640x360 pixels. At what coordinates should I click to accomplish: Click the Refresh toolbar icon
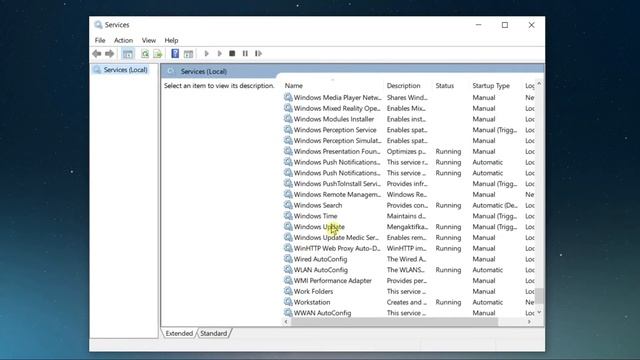[145, 53]
